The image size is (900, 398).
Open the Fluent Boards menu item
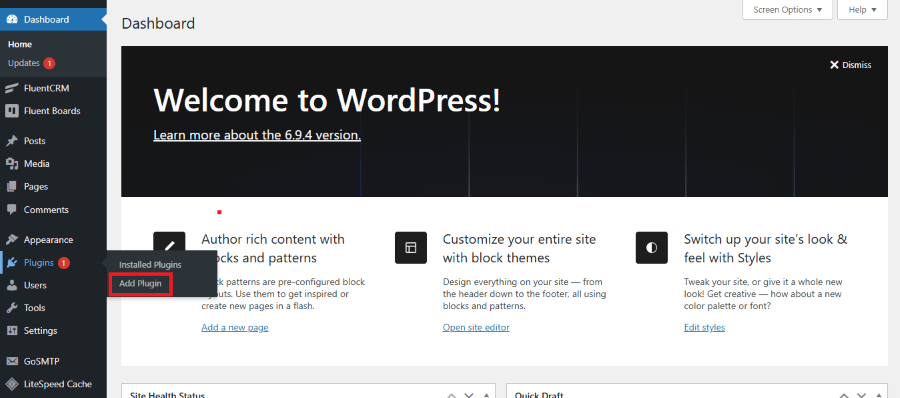pos(52,111)
